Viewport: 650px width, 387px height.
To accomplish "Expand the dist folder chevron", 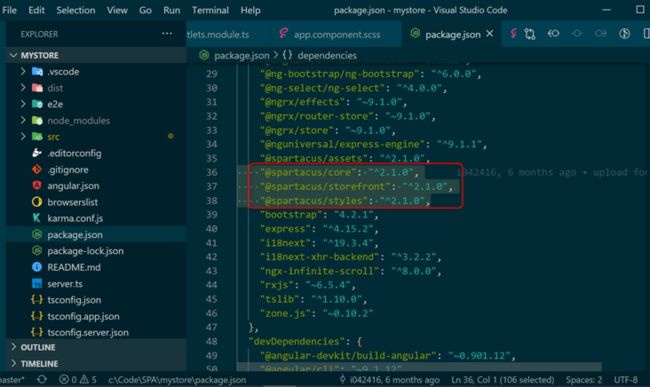I will tap(23, 87).
